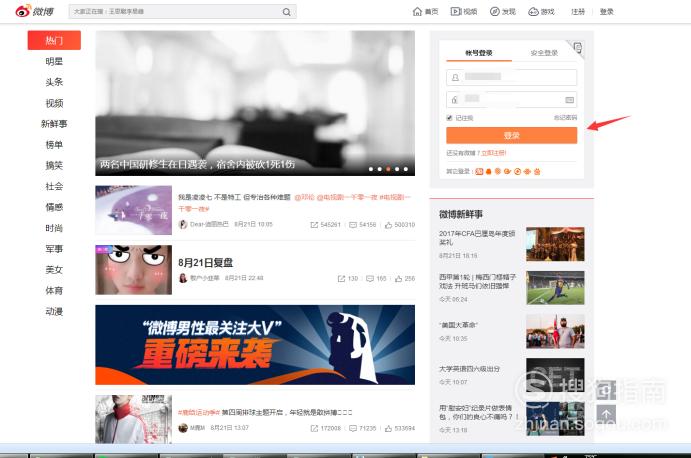Screen dimensions: 691x458
Task: Select 头条 category in left sidebar
Action: (54, 82)
